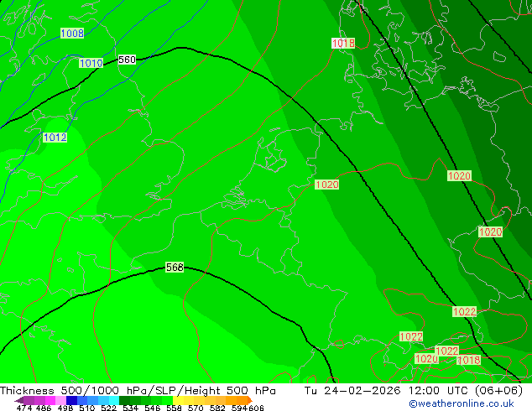Click the 474 legend value
Screen dimensions: 532x411
click(x=24, y=408)
